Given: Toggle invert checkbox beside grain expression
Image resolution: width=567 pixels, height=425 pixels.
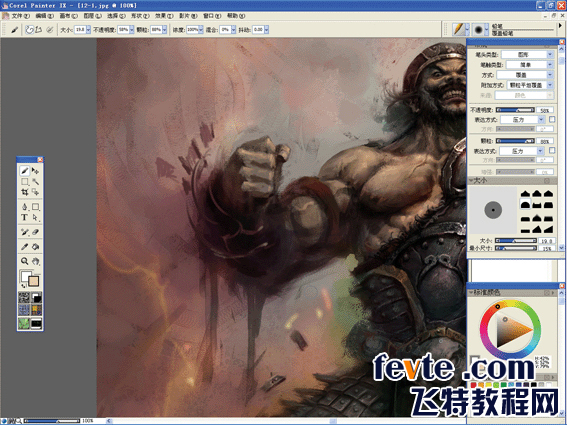Looking at the screenshot, I should click(x=552, y=150).
